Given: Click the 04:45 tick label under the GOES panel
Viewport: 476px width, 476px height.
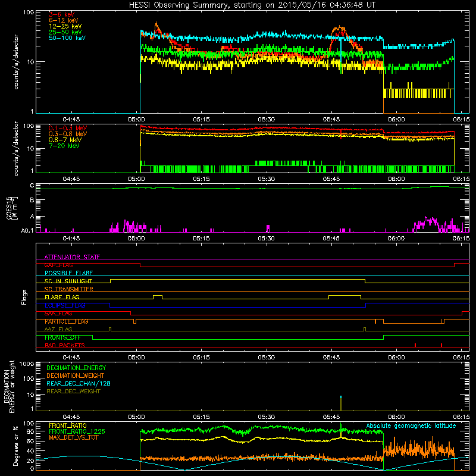Looking at the screenshot, I should click(x=71, y=239).
